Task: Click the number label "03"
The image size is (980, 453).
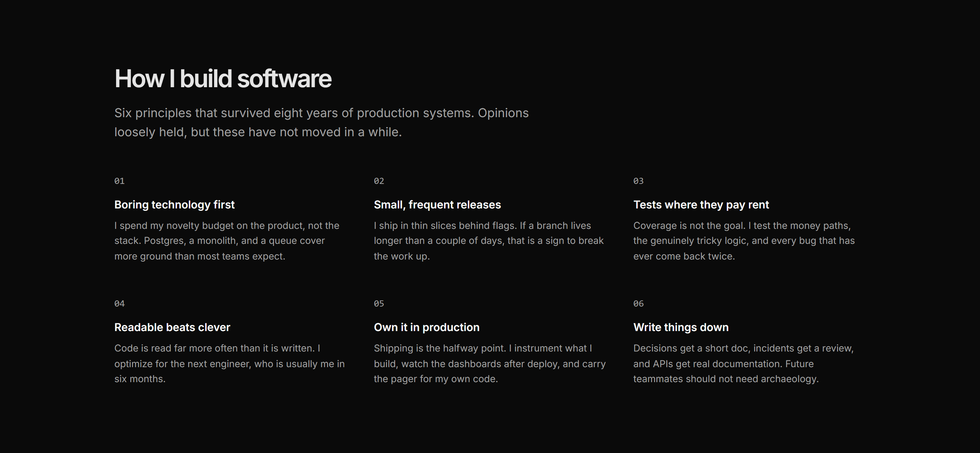Action: tap(638, 181)
